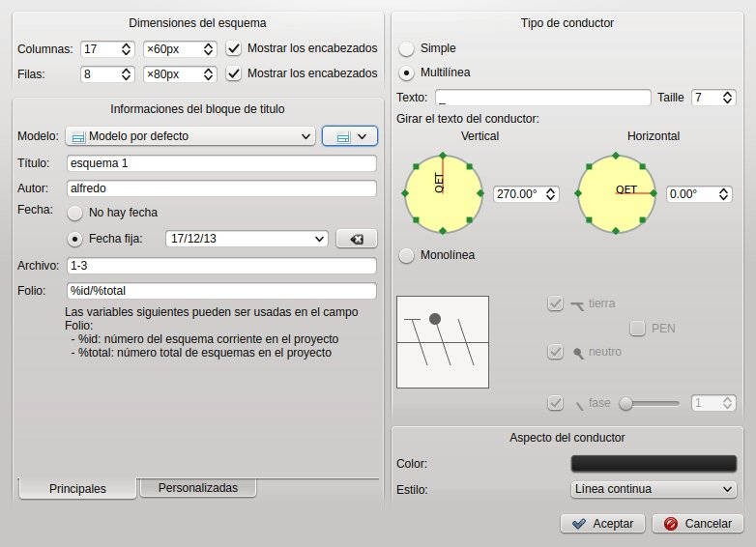Toggle the fase checkbox
This screenshot has height=547, width=756.
[x=556, y=403]
